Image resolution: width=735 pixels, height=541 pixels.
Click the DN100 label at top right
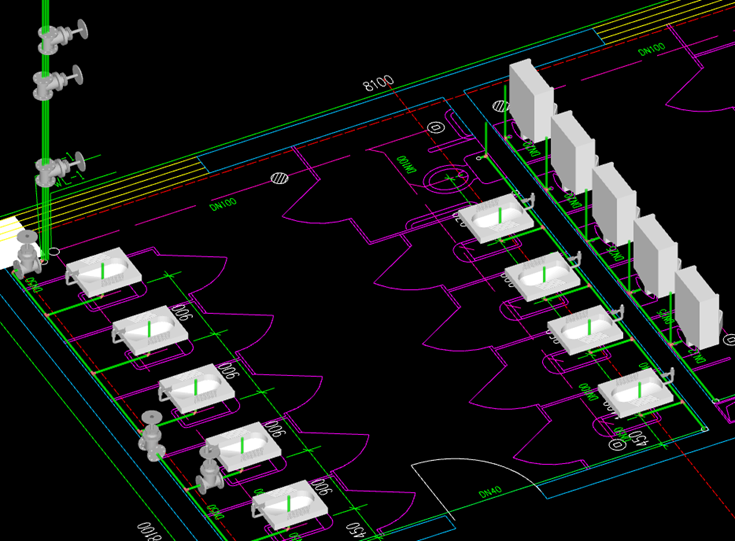[x=652, y=48]
